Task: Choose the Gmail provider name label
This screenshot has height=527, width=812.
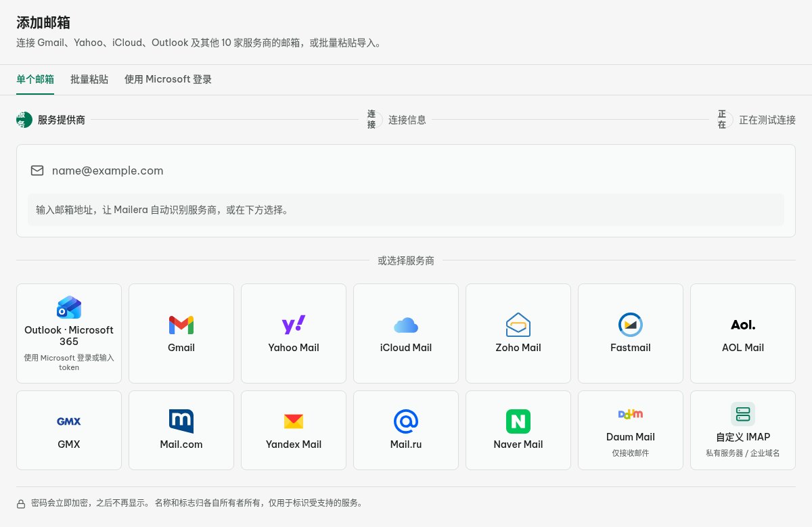Action: point(181,348)
